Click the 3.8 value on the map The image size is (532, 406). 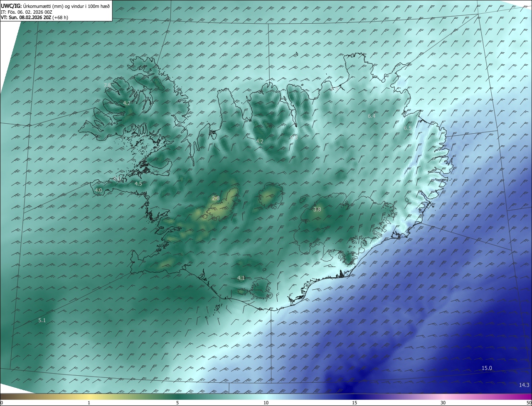point(317,210)
